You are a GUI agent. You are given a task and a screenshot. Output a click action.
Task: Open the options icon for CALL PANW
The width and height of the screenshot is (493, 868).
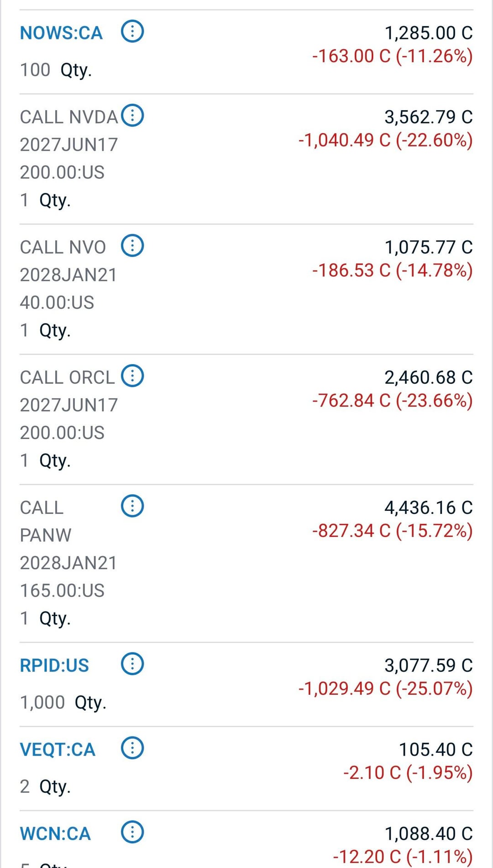[132, 506]
